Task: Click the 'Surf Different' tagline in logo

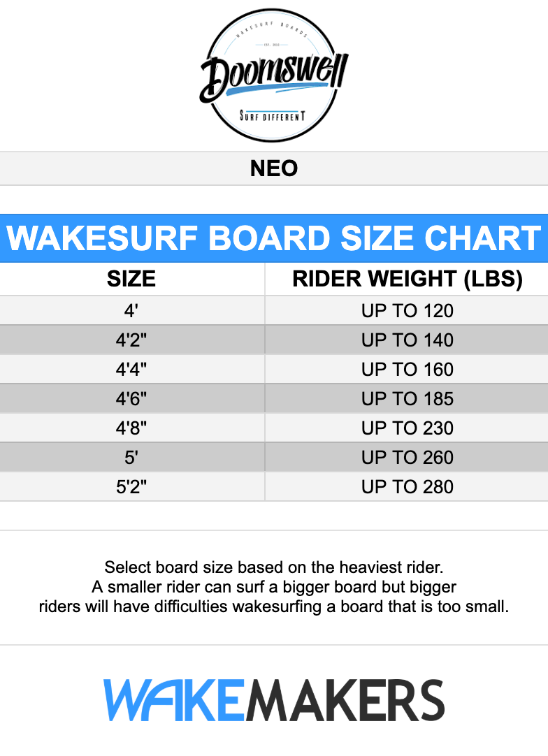Action: coord(272,115)
